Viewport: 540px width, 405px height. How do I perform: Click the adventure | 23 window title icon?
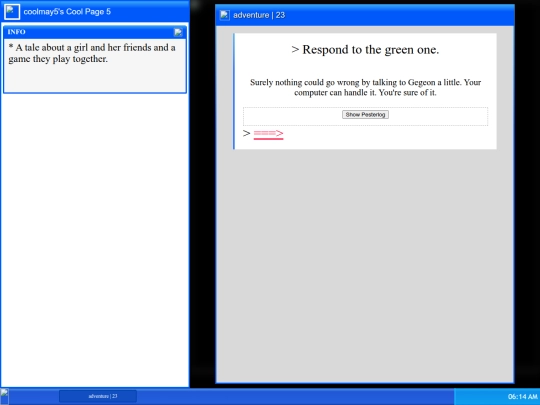click(225, 15)
